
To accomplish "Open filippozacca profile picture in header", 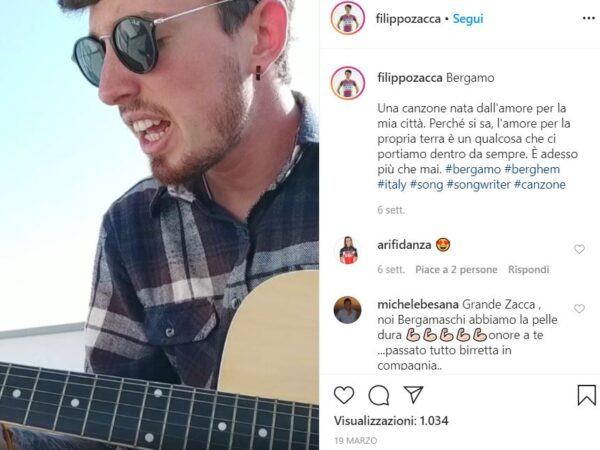I will point(348,18).
